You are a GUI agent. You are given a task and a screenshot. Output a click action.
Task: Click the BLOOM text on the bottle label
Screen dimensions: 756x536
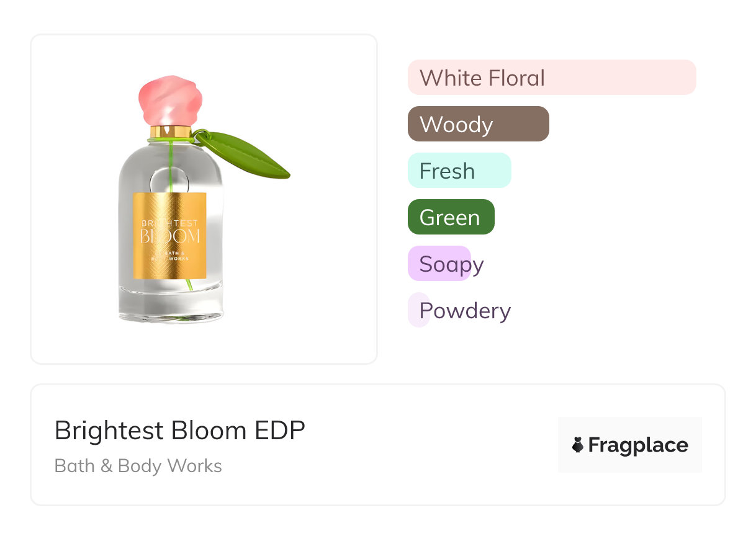pyautogui.click(x=169, y=236)
